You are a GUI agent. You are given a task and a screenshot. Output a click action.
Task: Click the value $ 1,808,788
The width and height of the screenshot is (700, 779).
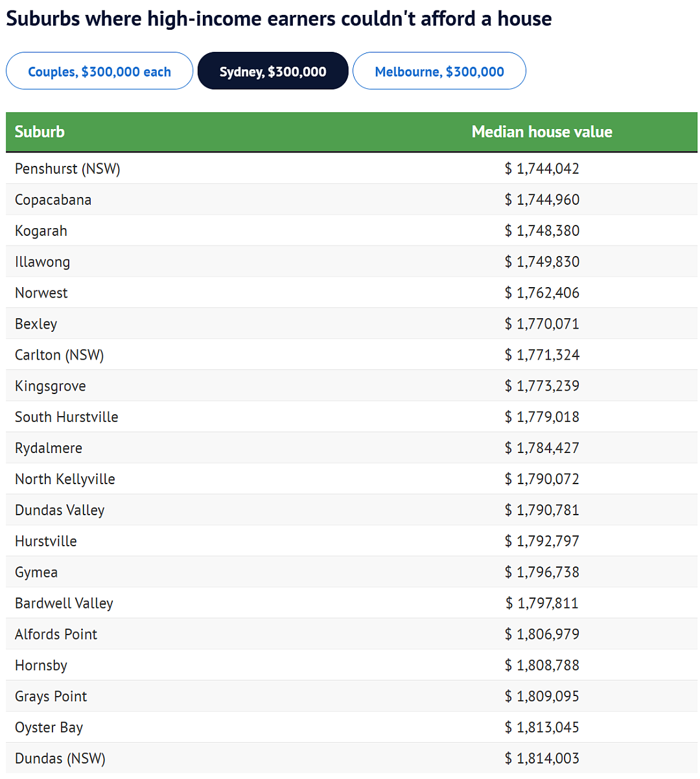pos(542,666)
